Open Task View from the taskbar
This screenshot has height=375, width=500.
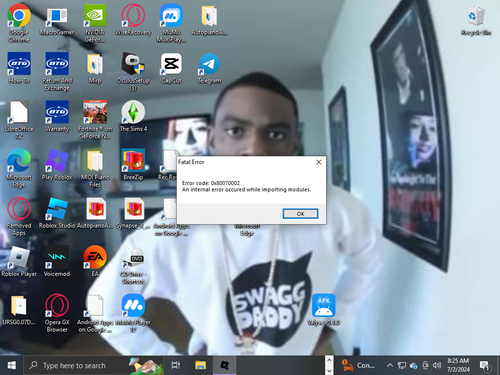point(176,365)
